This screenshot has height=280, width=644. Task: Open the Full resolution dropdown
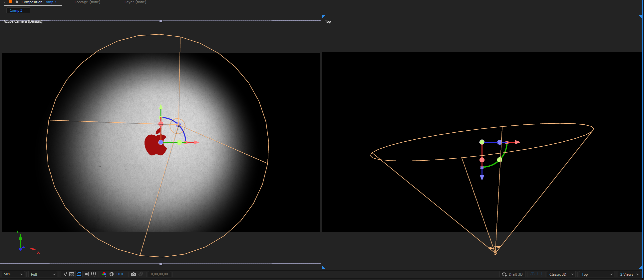click(x=43, y=274)
